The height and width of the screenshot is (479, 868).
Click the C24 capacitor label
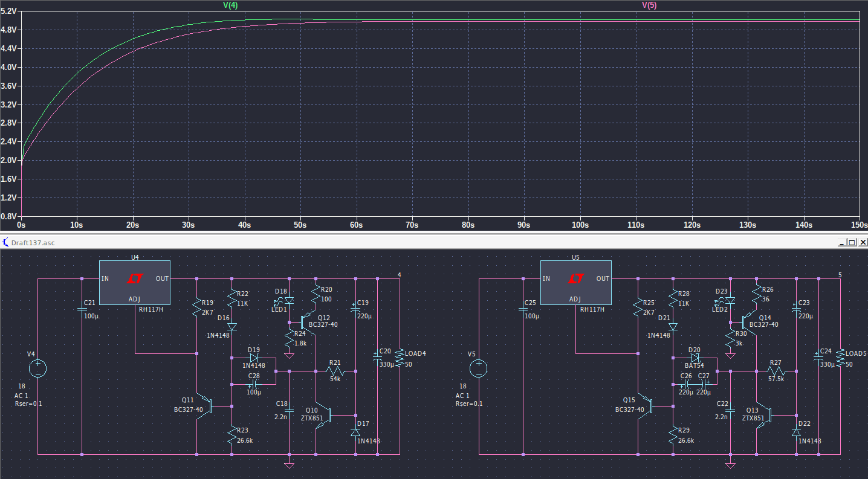(x=826, y=351)
